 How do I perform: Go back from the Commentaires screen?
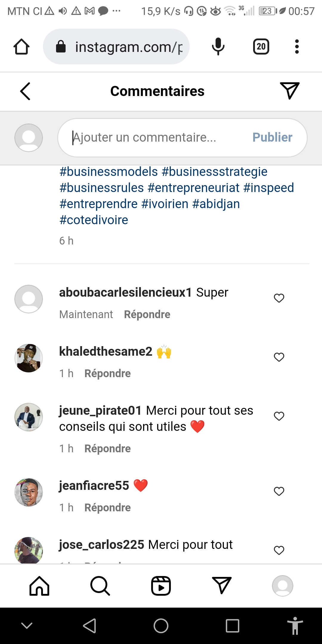tap(25, 91)
